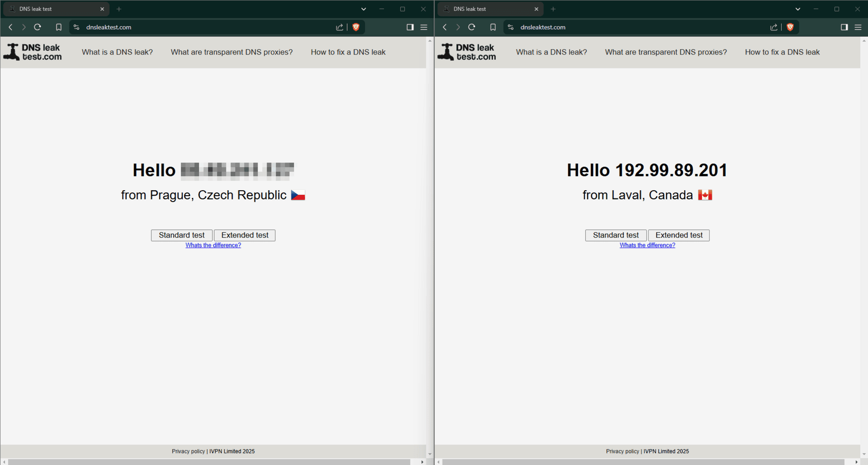Viewport: 868px width, 465px height.
Task: Run Standard test in the left window
Action: pos(181,235)
